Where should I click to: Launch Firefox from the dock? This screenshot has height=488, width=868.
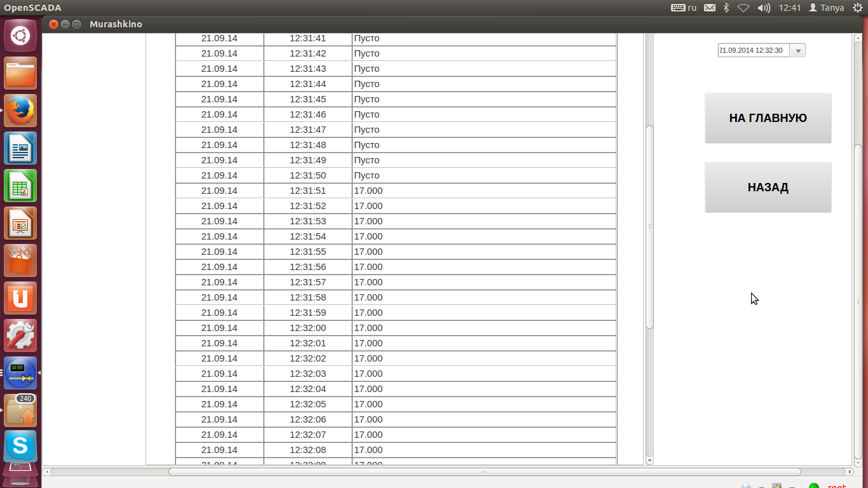(20, 111)
